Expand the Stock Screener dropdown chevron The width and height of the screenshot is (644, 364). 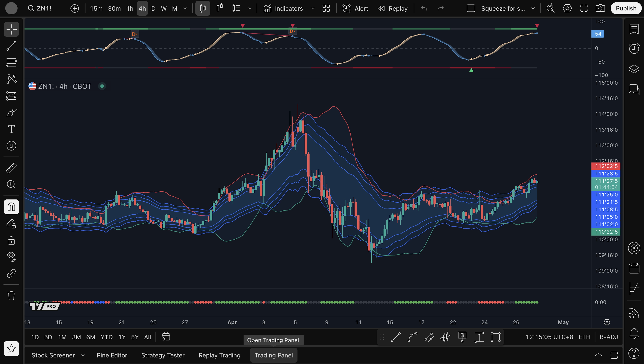tap(83, 355)
